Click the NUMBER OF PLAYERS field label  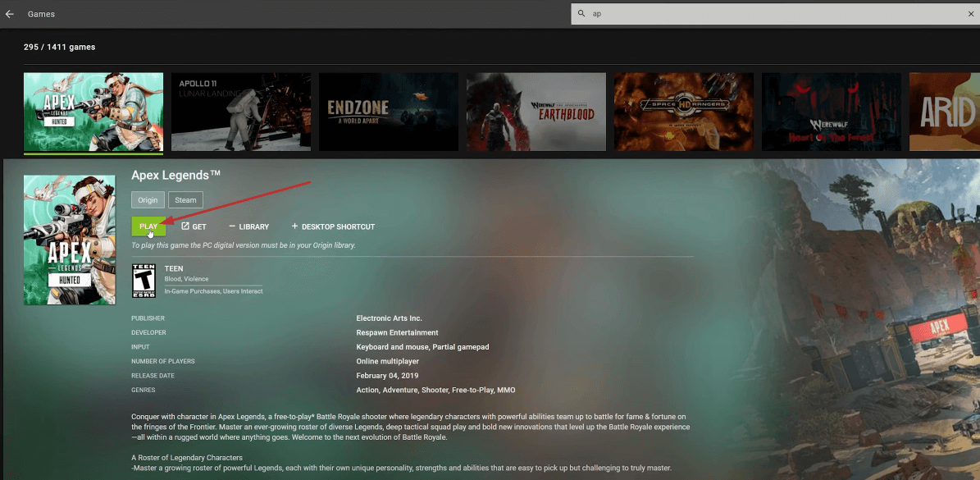coord(163,361)
